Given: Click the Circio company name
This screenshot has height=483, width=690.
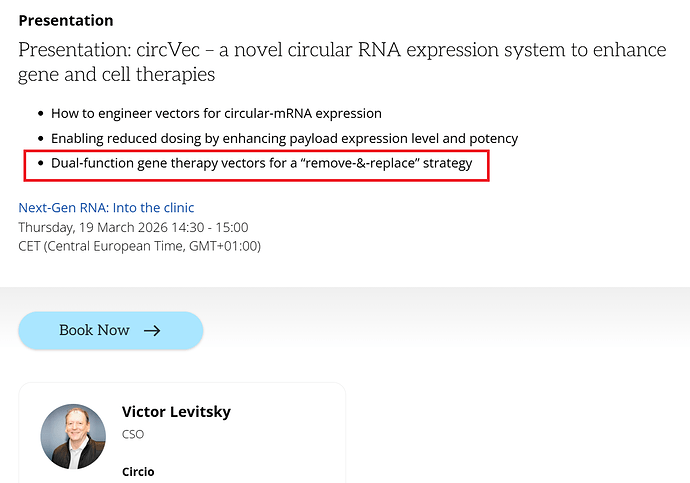Looking at the screenshot, I should tap(138, 471).
